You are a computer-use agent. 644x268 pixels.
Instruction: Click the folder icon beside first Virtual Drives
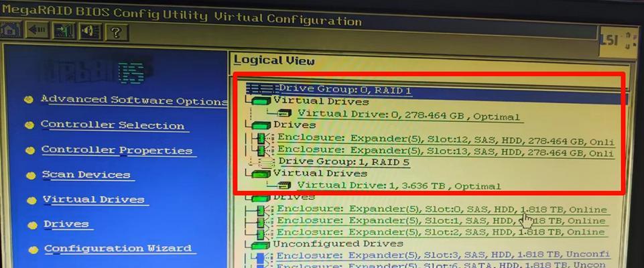click(x=261, y=101)
